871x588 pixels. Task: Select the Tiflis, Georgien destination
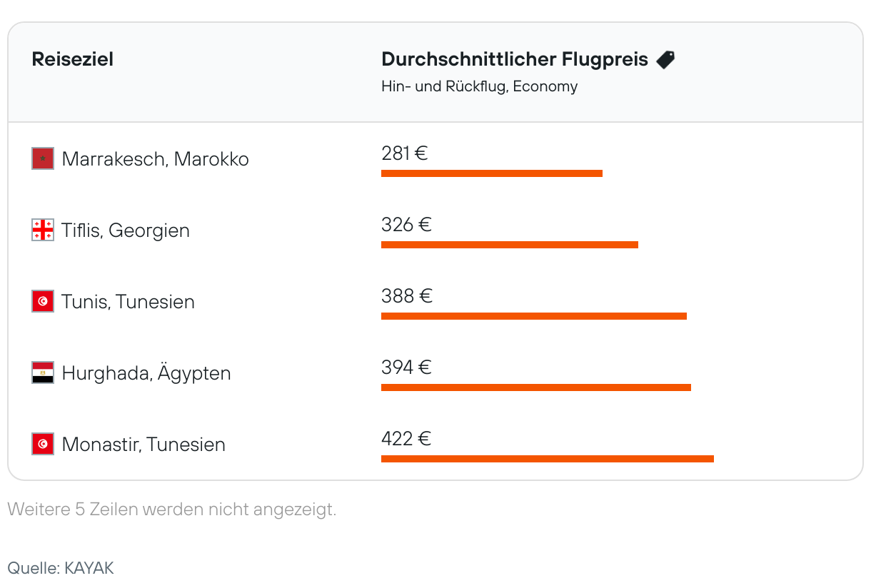(126, 230)
